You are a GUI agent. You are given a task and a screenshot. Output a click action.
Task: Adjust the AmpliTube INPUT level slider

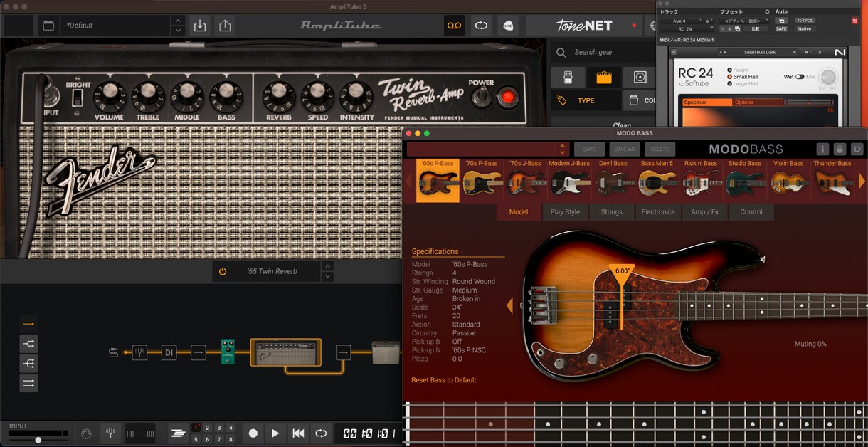tap(38, 440)
